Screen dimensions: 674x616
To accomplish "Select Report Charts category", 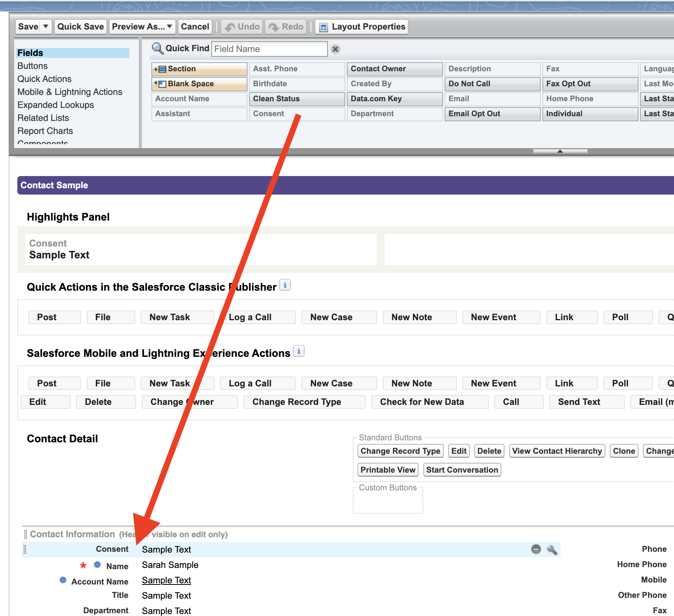I will point(45,131).
